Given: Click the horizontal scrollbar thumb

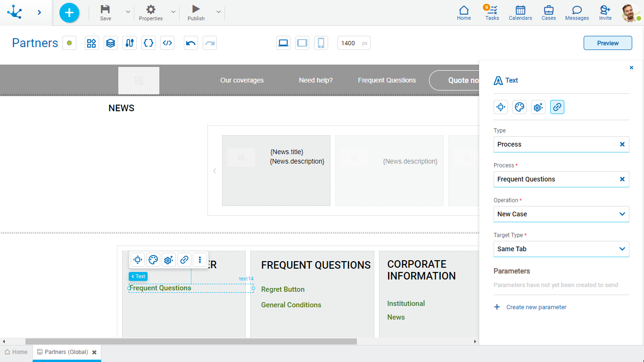Looking at the screenshot, I should coord(191,341).
